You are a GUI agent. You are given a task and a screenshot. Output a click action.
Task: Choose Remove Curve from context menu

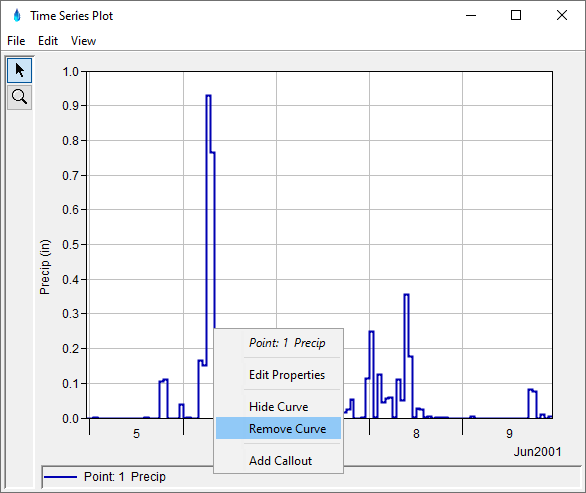coord(278,428)
